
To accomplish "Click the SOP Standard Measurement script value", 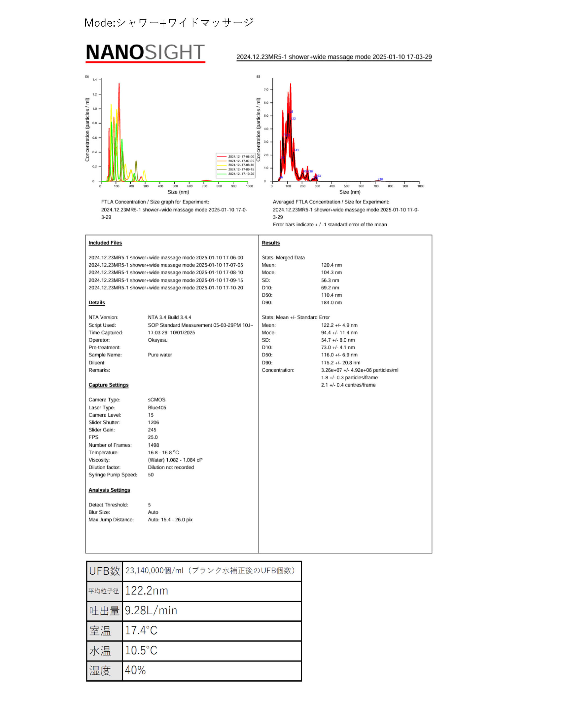I will [200, 325].
